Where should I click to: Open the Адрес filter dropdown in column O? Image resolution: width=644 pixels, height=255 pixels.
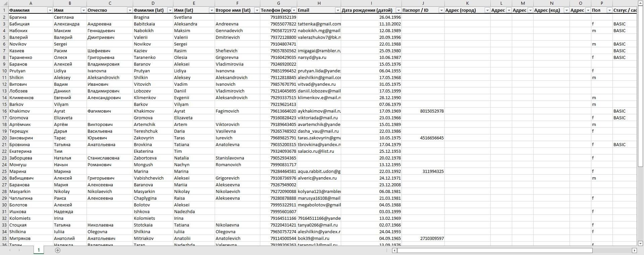click(x=588, y=10)
